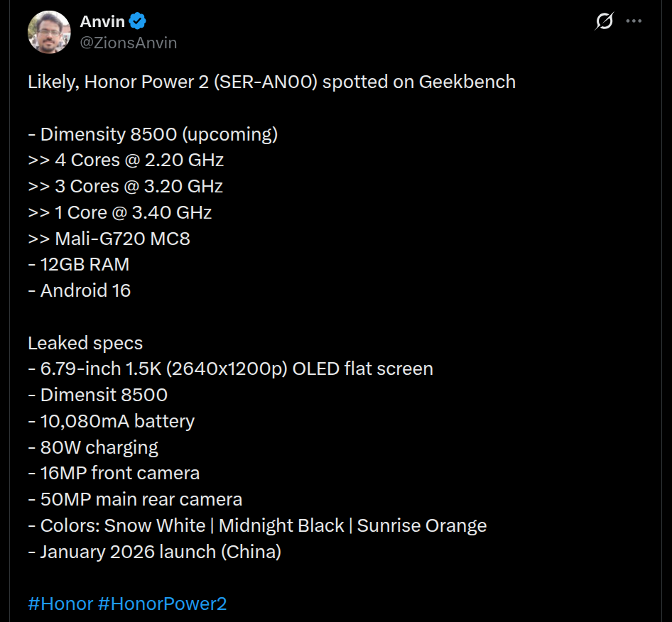Click the '10,080mA battery' line
The height and width of the screenshot is (622, 672).
coord(112,421)
